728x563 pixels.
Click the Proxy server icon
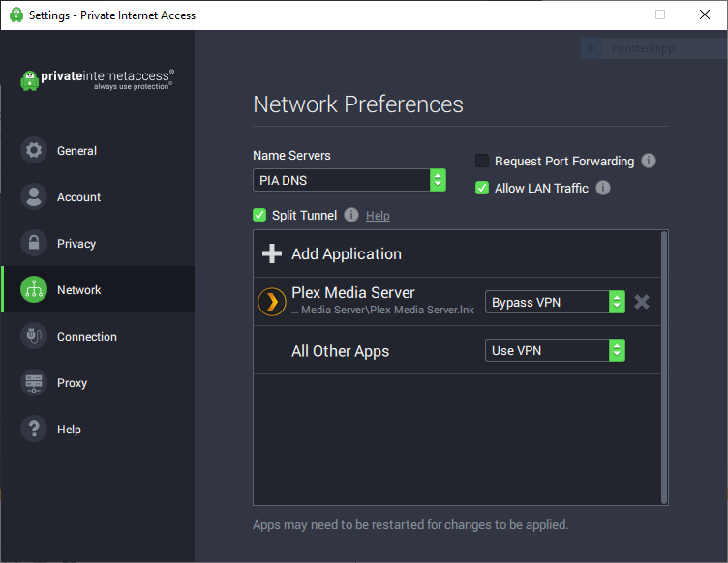34,383
